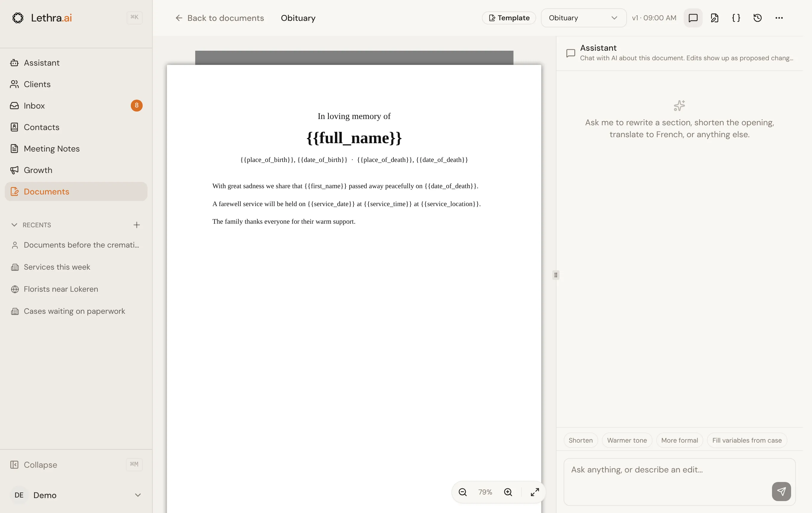
Task: Open recent 'Cases waiting on paperwork'
Action: 76,311
